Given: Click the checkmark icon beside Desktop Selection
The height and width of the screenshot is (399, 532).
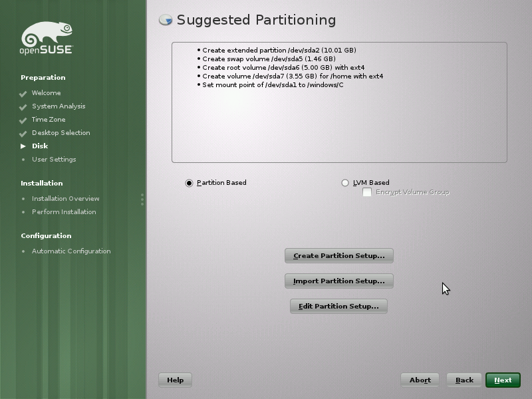Looking at the screenshot, I should click(x=23, y=133).
